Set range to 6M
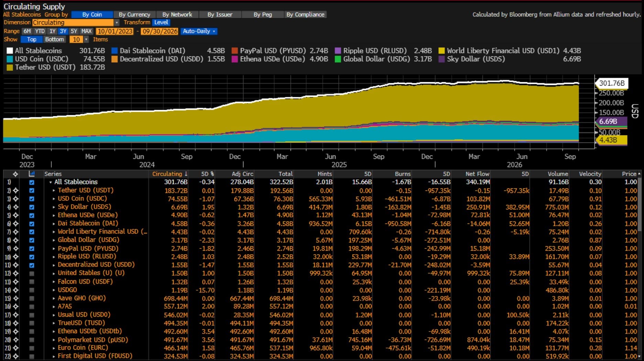The image size is (644, 361). (27, 31)
